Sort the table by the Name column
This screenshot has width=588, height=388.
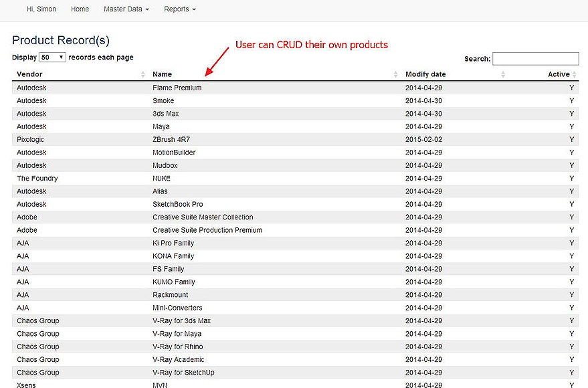point(395,74)
